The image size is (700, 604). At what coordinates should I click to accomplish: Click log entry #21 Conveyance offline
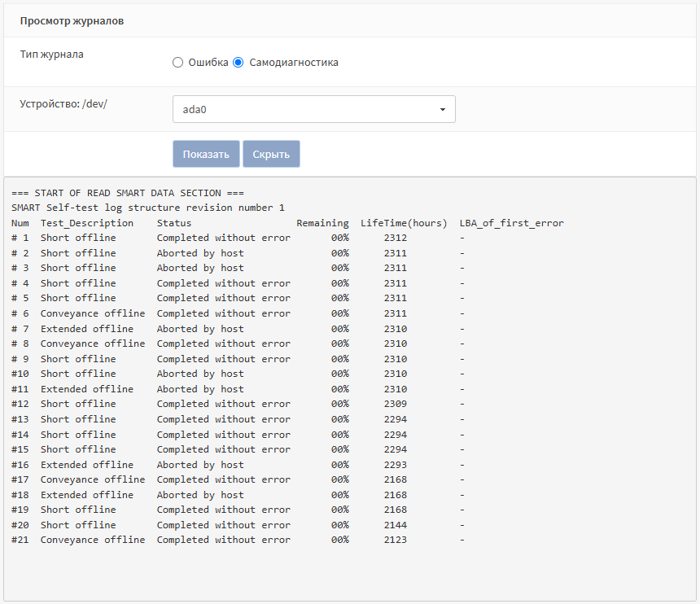93,540
